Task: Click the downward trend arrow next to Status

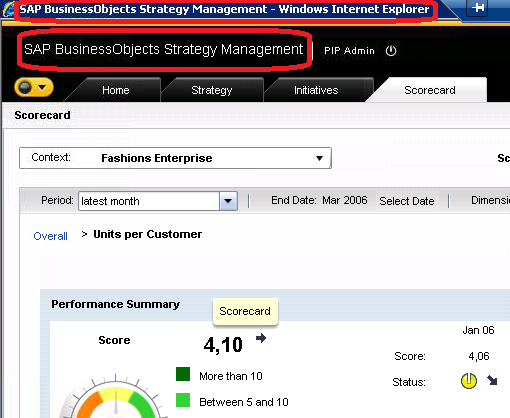Action: click(x=492, y=380)
